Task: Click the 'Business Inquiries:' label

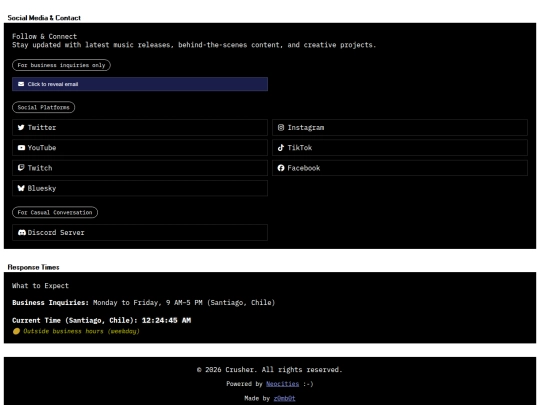Action: click(50, 303)
